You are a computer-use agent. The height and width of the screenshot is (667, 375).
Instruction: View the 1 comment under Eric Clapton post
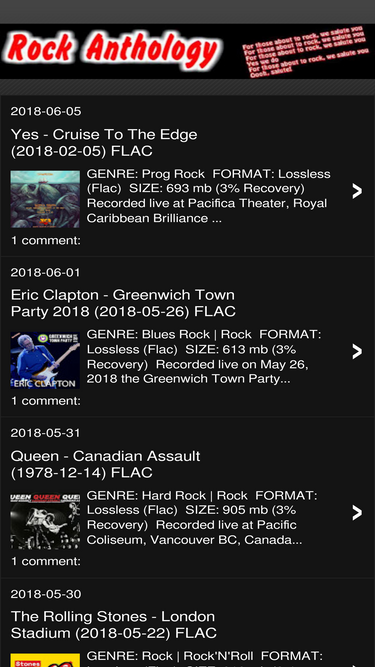(x=45, y=401)
